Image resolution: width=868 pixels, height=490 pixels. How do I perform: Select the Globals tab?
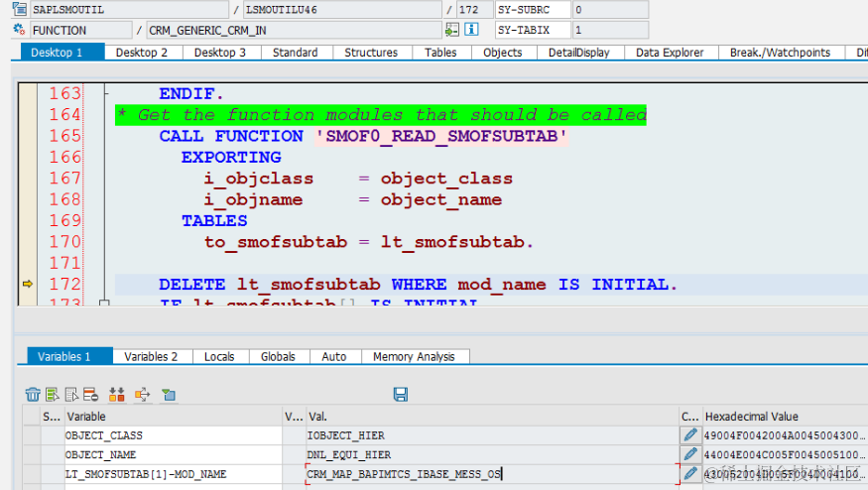tap(278, 356)
